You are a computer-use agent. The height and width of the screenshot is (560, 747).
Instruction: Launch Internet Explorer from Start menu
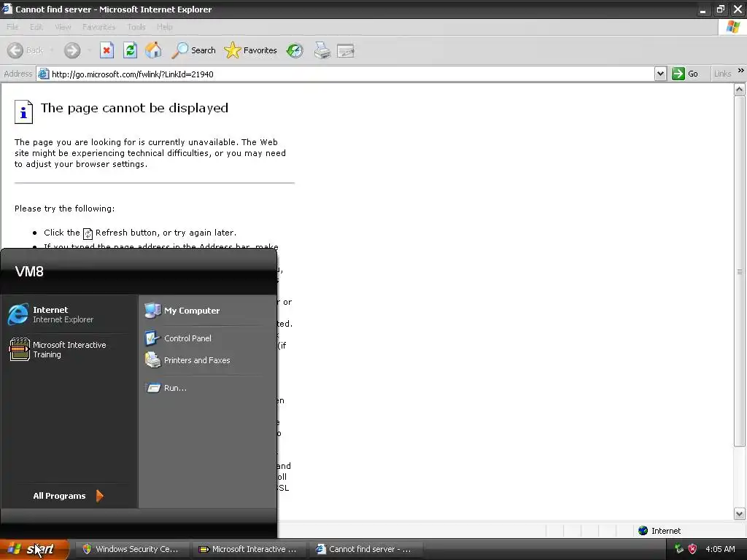[x=69, y=314]
